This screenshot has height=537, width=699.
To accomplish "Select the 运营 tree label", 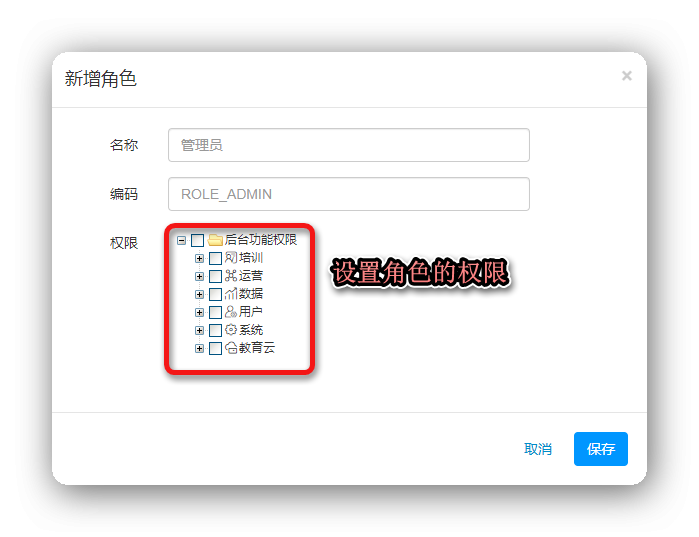I will coord(251,275).
